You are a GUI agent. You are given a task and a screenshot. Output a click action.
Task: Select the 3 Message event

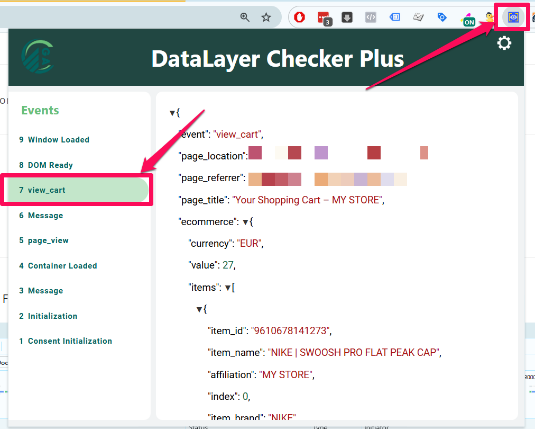pos(41,291)
